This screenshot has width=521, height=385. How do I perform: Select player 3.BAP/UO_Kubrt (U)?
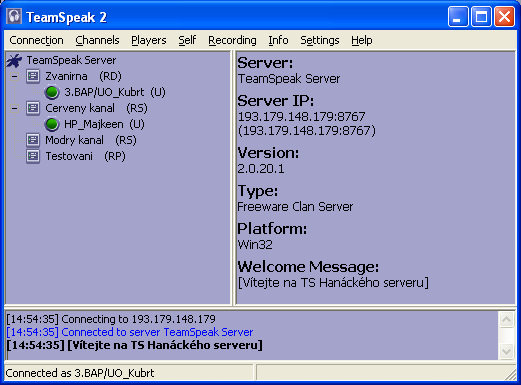pos(115,92)
